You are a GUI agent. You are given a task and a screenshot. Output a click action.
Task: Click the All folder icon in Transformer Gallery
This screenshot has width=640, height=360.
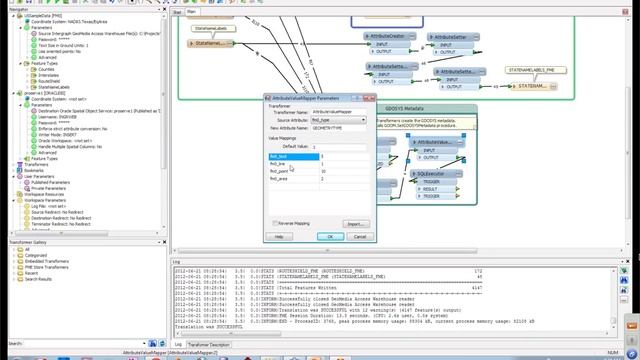20,249
